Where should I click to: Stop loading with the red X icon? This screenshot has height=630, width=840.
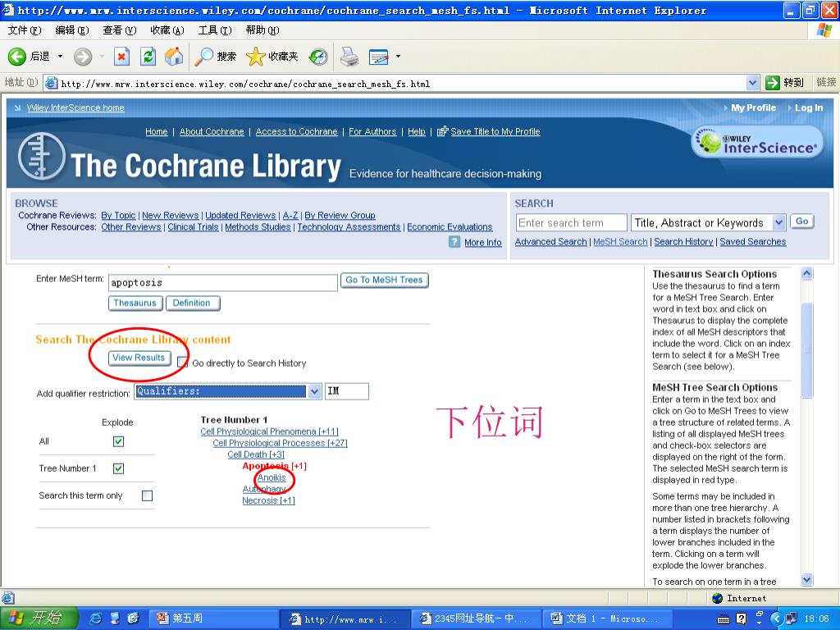point(122,57)
